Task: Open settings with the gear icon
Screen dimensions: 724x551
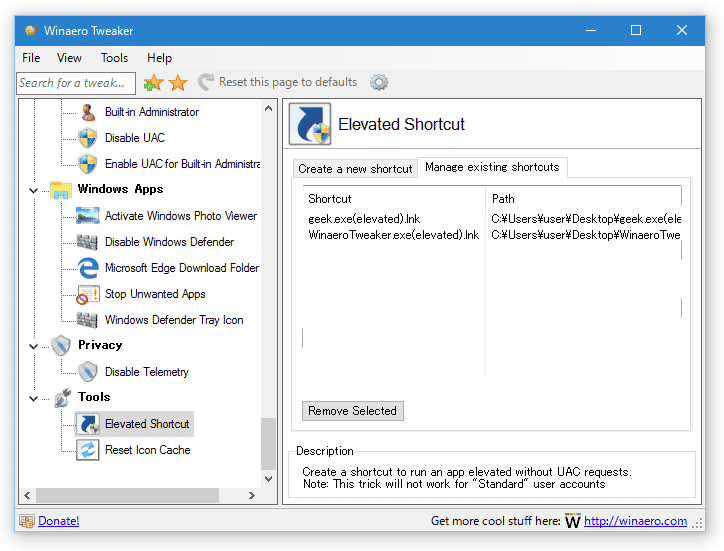Action: (379, 82)
